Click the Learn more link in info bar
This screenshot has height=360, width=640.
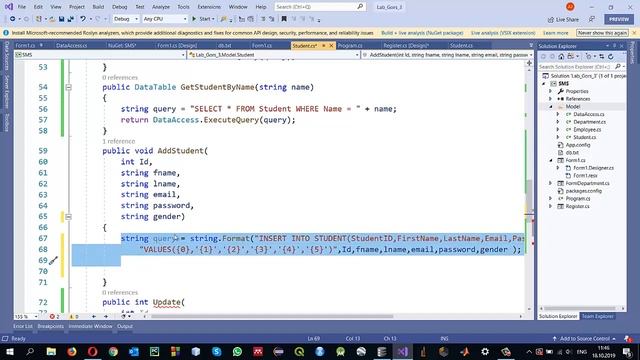click(556, 33)
